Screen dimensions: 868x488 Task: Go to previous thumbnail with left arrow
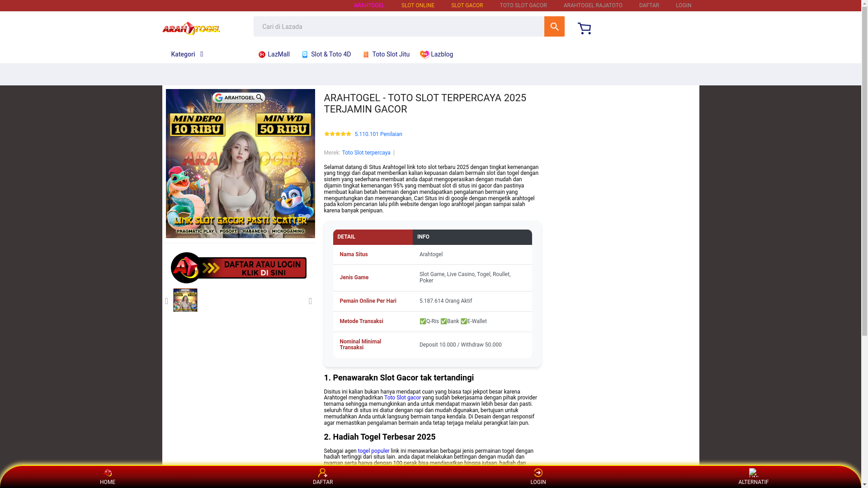tap(166, 301)
